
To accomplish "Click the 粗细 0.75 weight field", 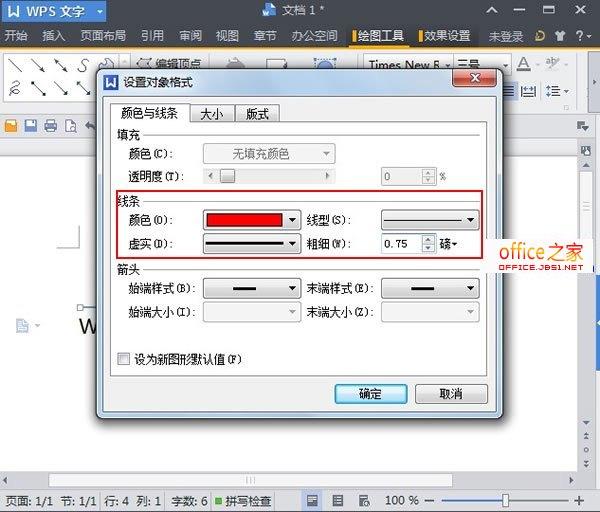I will coord(402,244).
